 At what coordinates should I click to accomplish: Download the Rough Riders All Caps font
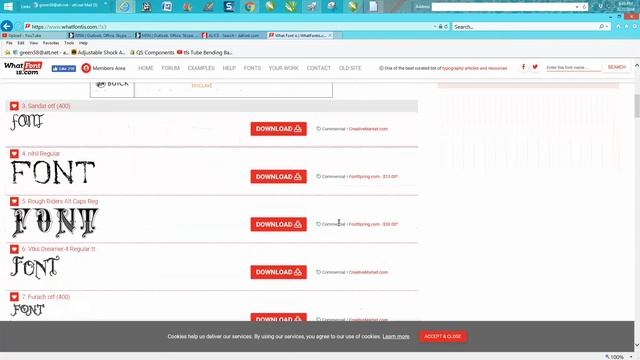pyautogui.click(x=278, y=224)
